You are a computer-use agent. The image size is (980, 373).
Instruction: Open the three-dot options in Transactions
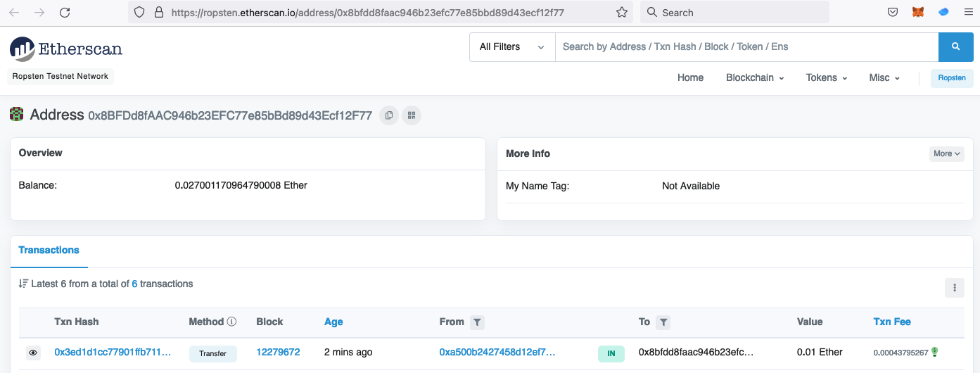pos(955,287)
